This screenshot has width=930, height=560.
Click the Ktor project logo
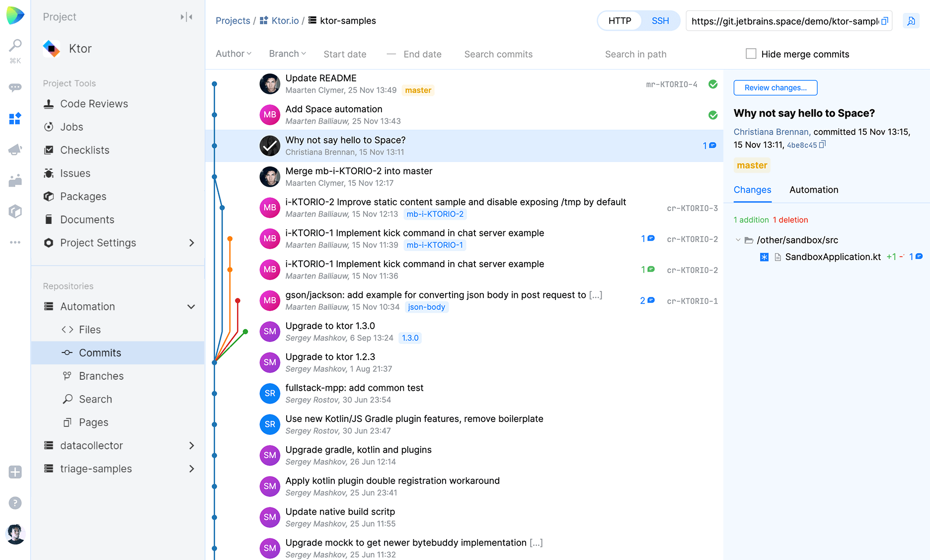point(51,49)
